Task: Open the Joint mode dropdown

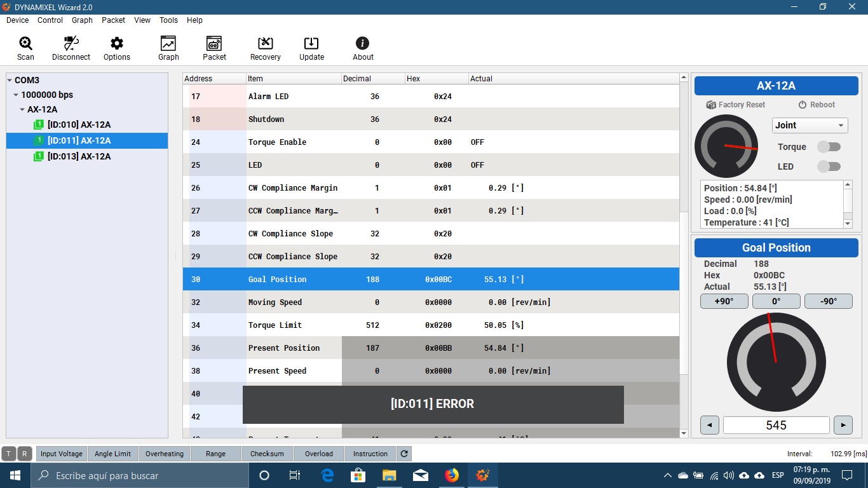Action: pos(810,125)
